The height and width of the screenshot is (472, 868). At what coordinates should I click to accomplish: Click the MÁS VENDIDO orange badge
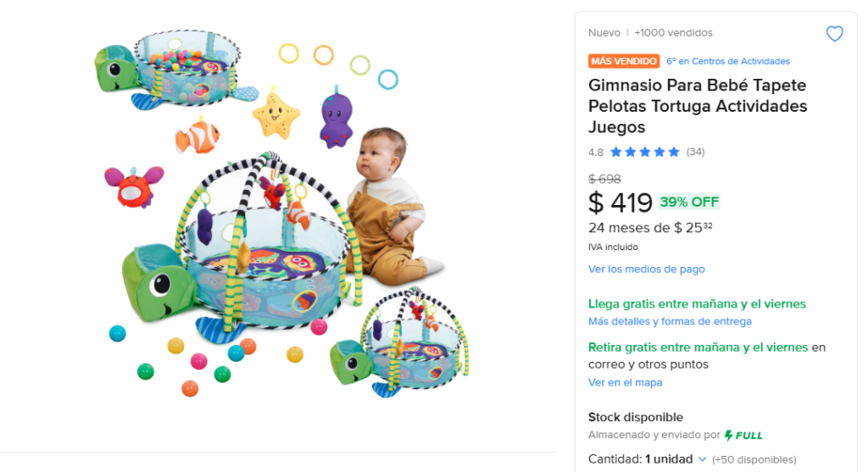click(624, 61)
